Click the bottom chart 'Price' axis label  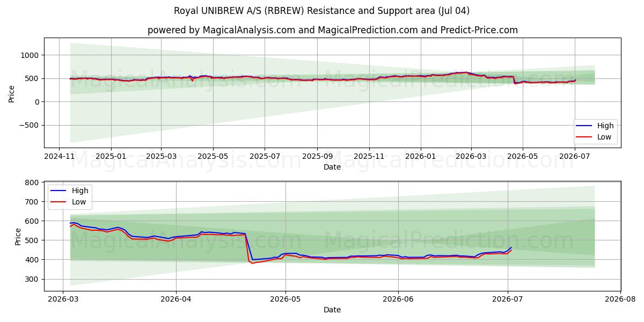(18, 237)
